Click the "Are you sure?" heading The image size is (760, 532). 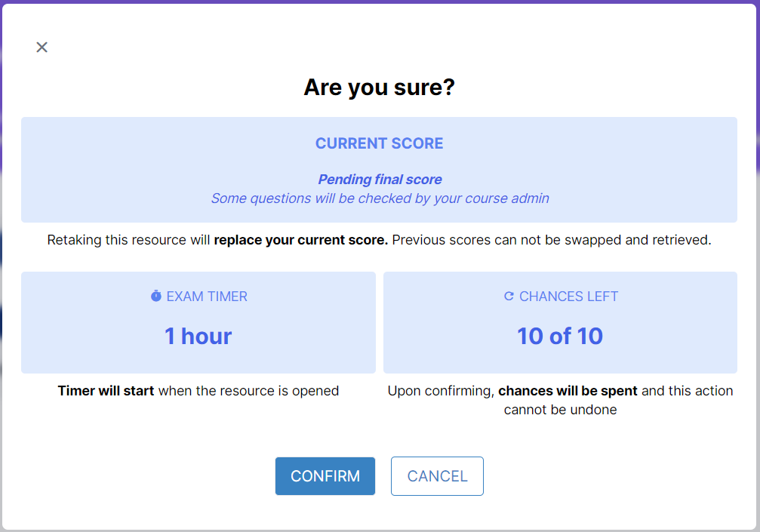point(379,88)
